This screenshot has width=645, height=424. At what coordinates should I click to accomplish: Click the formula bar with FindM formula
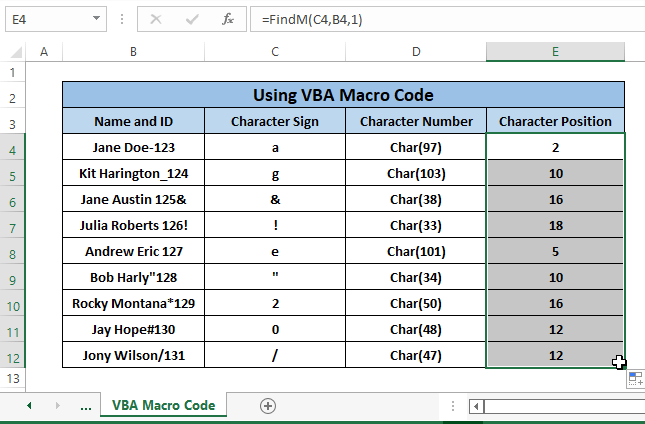coord(440,19)
